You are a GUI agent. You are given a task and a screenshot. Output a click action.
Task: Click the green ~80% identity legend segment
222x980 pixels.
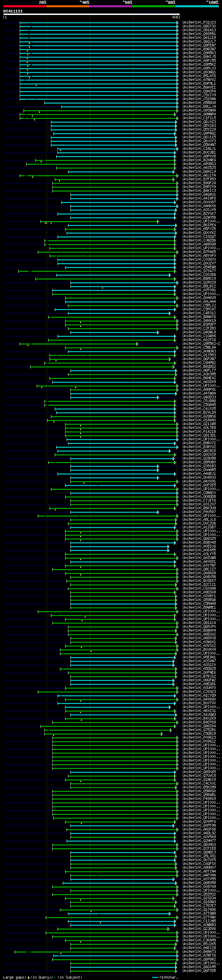[x=154, y=6]
